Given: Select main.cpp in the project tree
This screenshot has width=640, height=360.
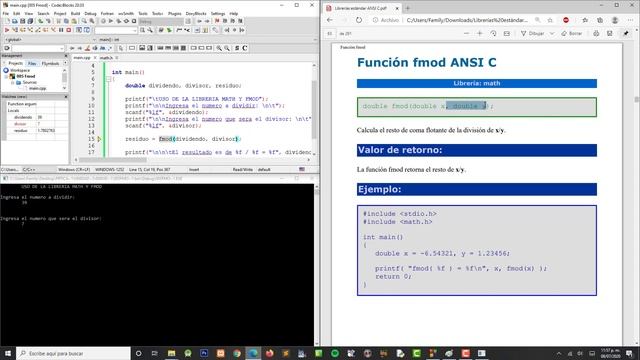Looking at the screenshot, I should click(38, 88).
